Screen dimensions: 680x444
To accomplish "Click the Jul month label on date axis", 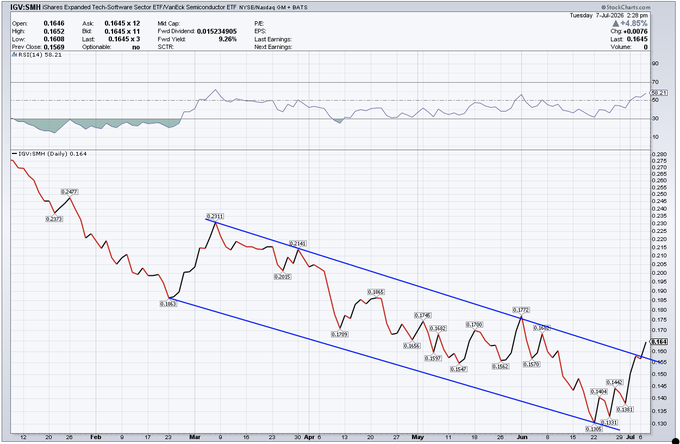I will [630, 437].
